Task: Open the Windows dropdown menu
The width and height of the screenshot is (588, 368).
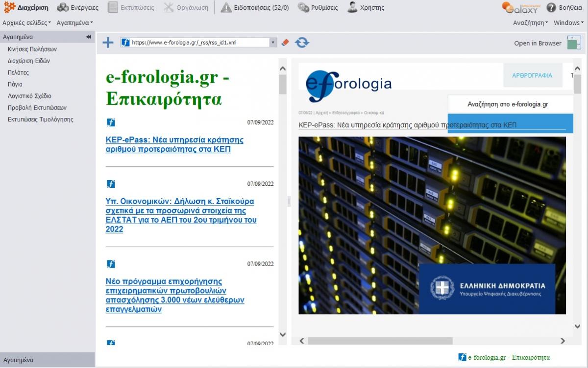Action: pyautogui.click(x=568, y=23)
